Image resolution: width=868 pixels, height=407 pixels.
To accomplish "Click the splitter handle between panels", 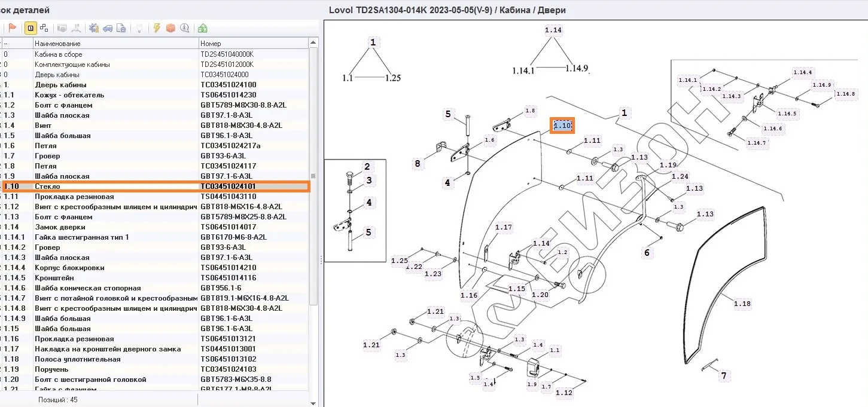I will click(x=321, y=259).
